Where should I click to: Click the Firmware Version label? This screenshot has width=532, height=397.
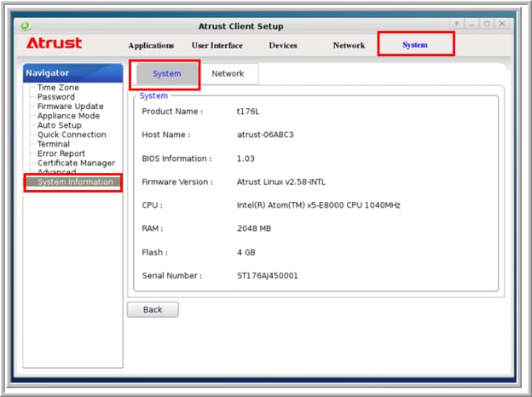177,182
